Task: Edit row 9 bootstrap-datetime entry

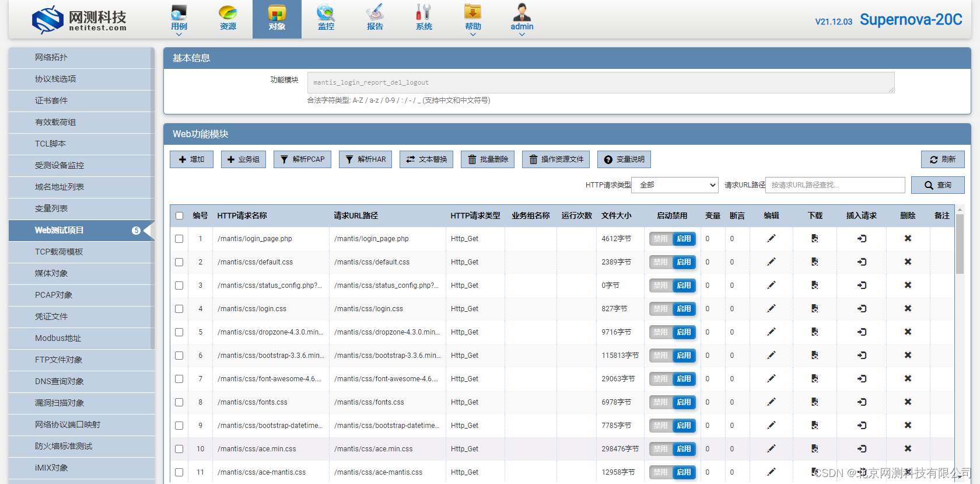Action: 771,425
